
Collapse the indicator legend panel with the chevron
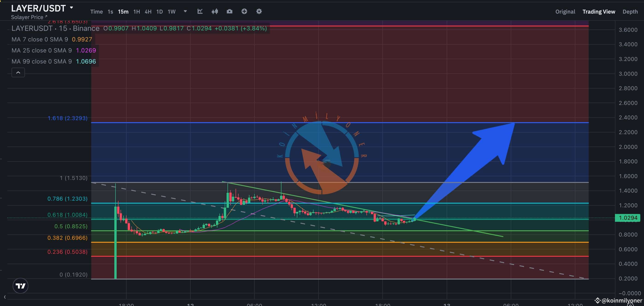tap(18, 72)
